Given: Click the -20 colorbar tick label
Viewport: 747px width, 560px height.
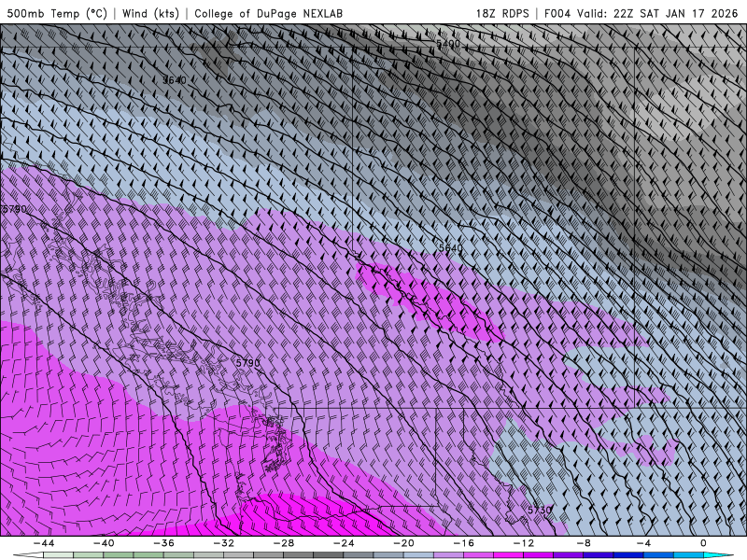Looking at the screenshot, I should (x=404, y=543).
